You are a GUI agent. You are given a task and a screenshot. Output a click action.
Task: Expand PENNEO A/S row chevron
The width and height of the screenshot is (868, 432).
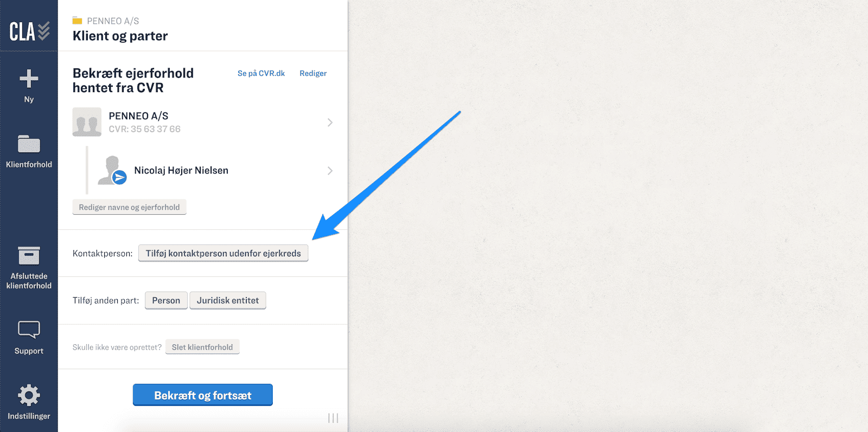pos(330,122)
